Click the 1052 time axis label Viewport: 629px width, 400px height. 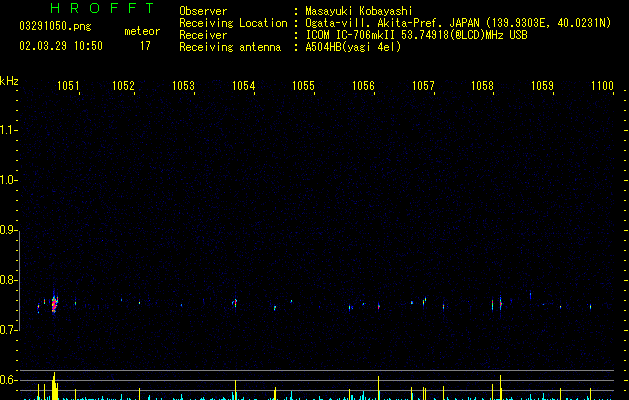point(123,86)
